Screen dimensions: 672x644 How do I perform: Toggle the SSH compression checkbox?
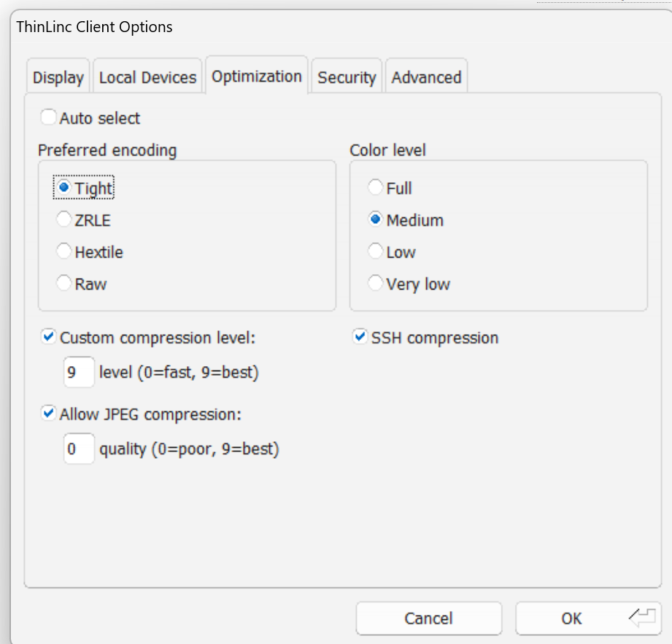(360, 337)
